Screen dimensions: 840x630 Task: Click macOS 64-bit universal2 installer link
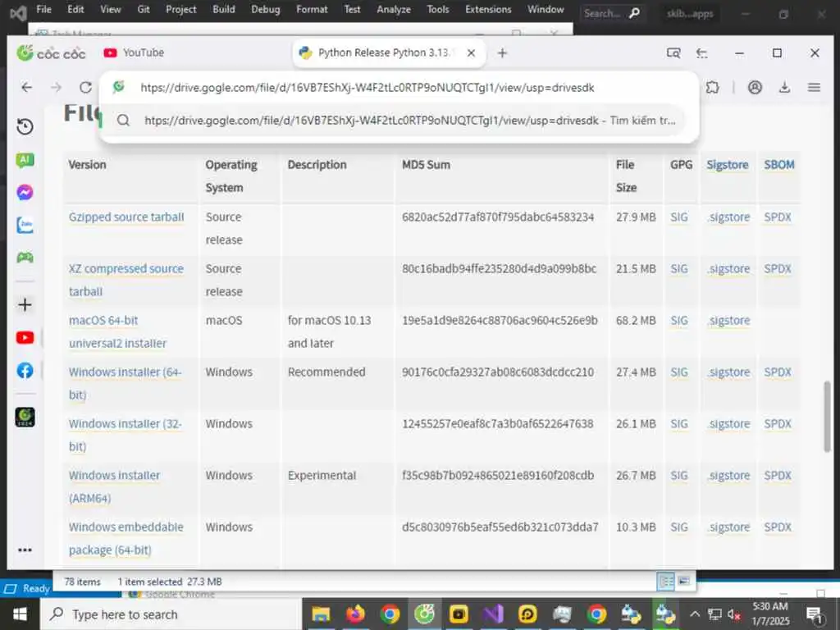(x=117, y=331)
